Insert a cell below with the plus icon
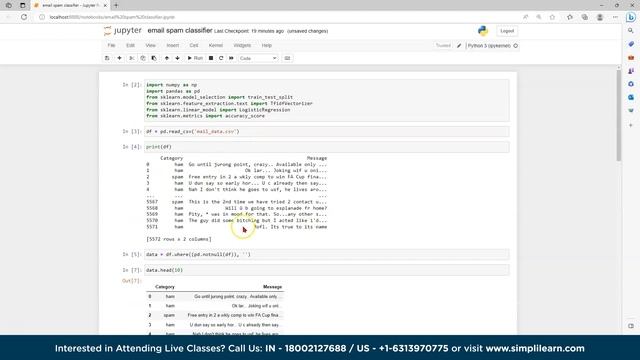This screenshot has height=360, width=640. [x=119, y=58]
